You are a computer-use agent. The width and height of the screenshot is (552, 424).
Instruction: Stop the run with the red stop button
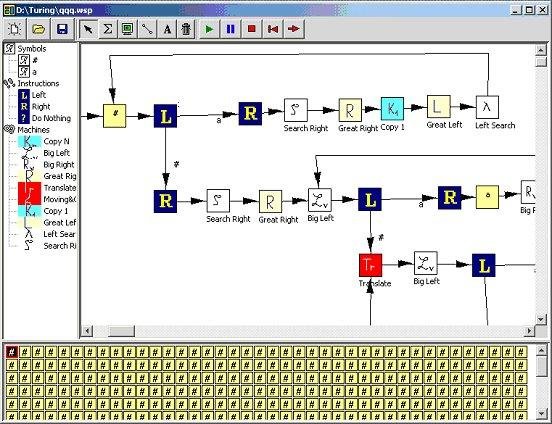(x=252, y=29)
